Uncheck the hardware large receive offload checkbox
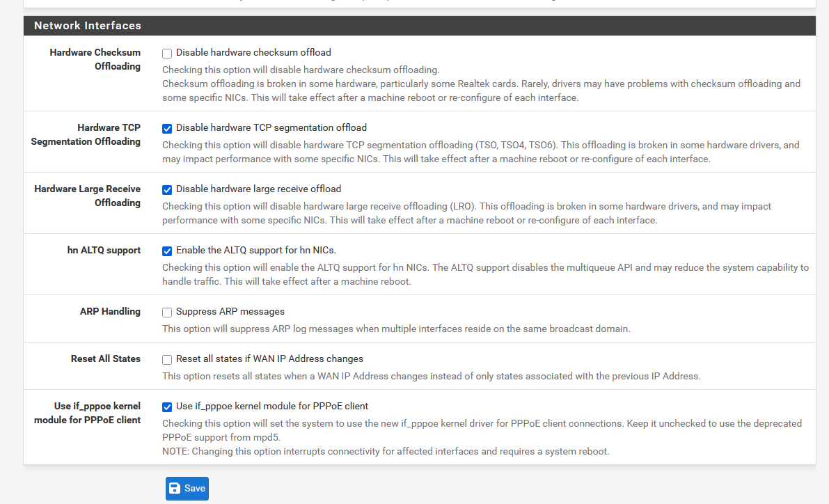 click(x=167, y=189)
